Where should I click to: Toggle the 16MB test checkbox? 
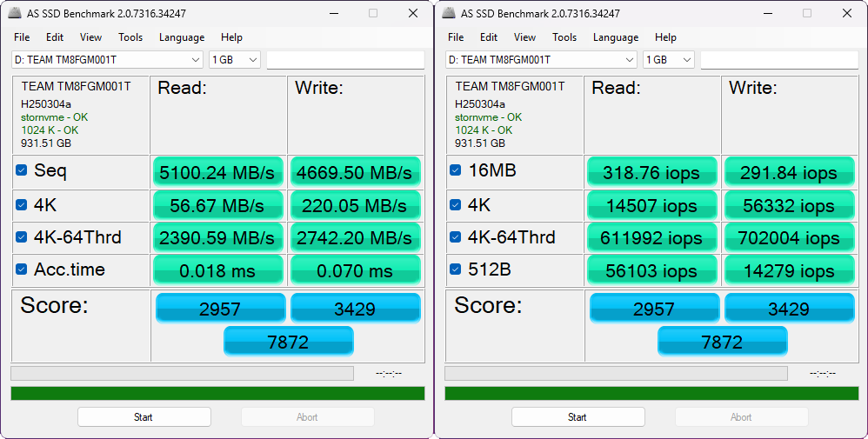pyautogui.click(x=456, y=170)
